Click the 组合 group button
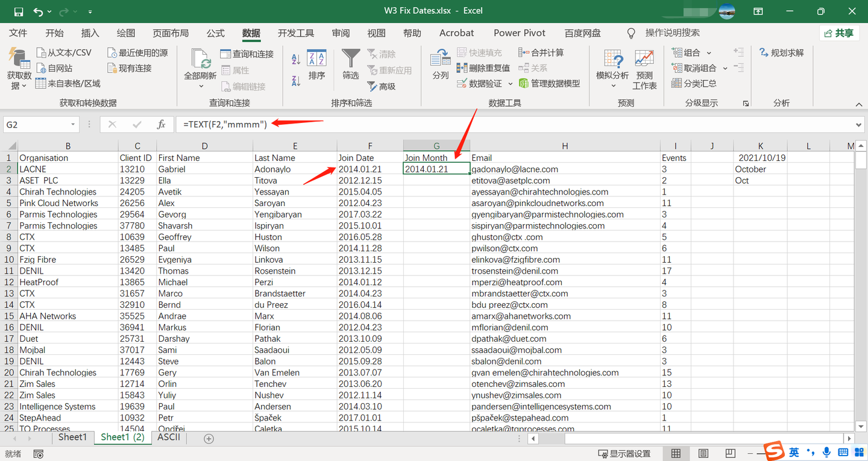Image resolution: width=868 pixels, height=461 pixels. click(687, 53)
